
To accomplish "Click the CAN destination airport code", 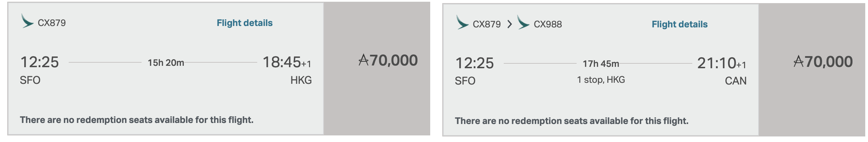I will click(735, 81).
